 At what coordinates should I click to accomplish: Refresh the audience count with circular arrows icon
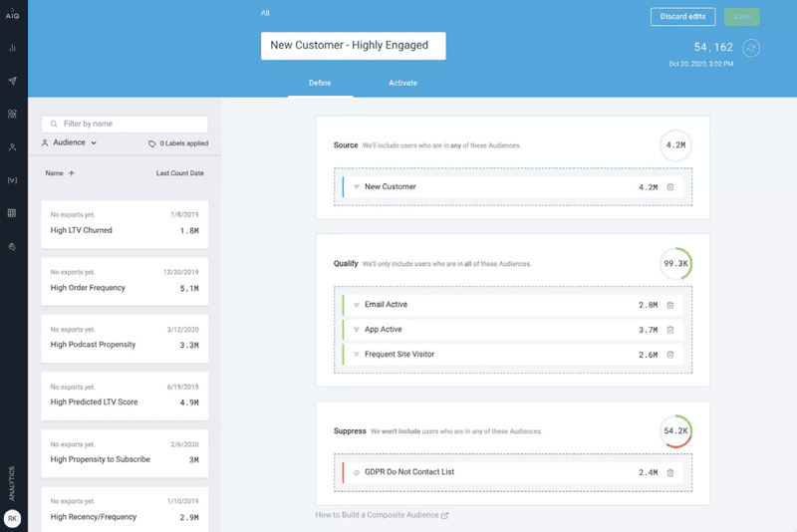(751, 48)
